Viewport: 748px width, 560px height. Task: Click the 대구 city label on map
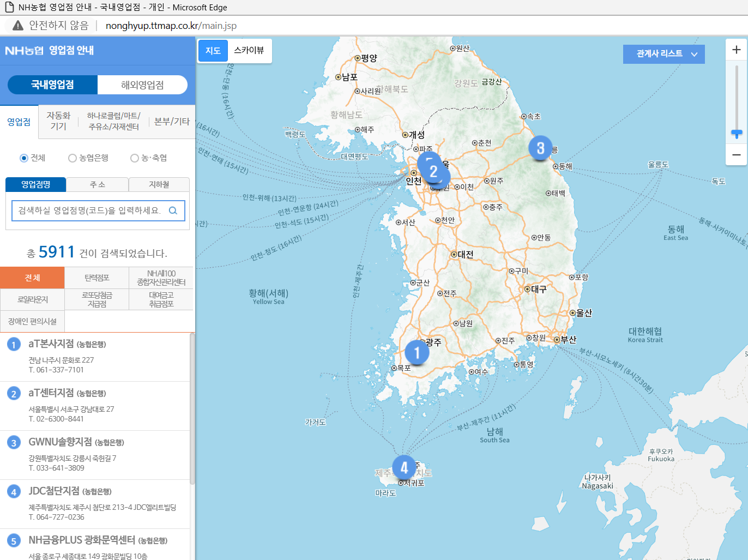click(x=539, y=290)
